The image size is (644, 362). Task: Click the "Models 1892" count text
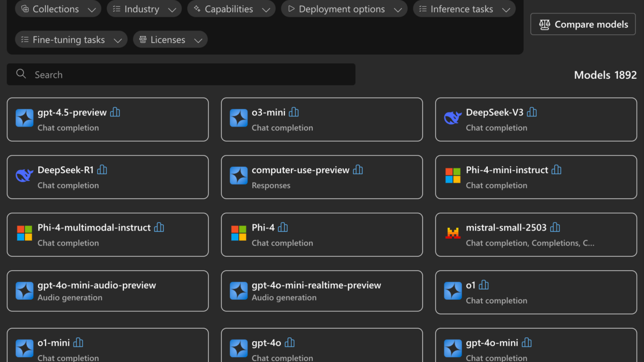[605, 75]
